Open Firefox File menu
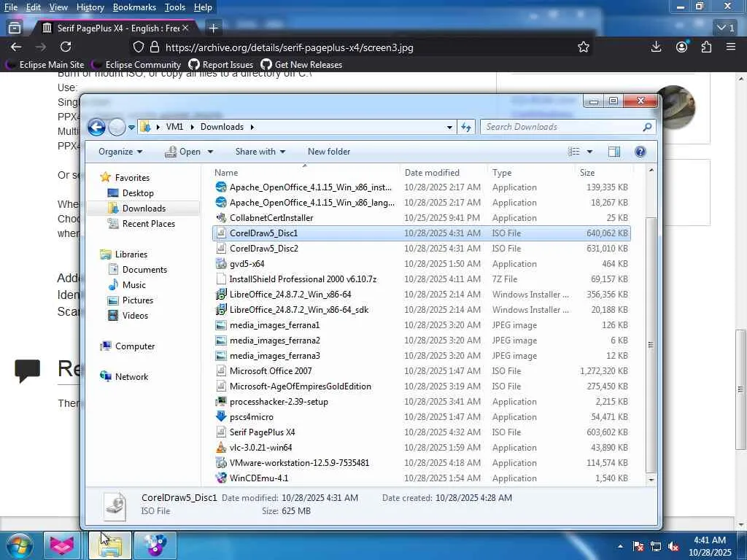Image resolution: width=747 pixels, height=560 pixels. click(x=10, y=7)
